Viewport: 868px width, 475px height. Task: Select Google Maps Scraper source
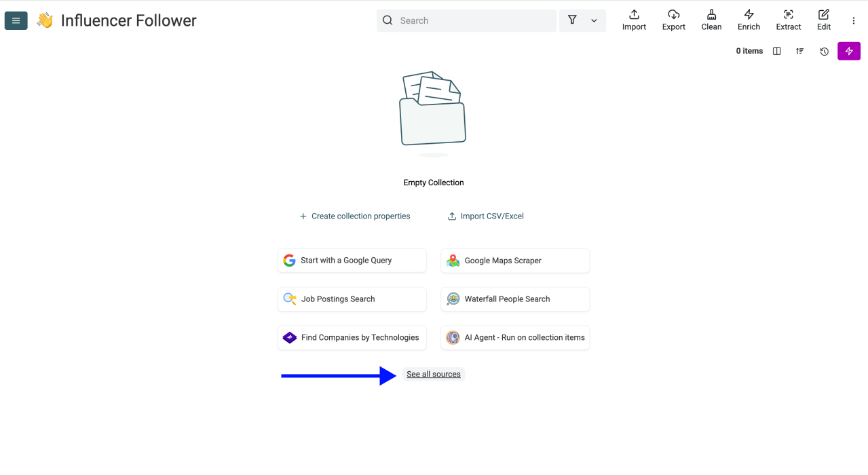tap(514, 261)
